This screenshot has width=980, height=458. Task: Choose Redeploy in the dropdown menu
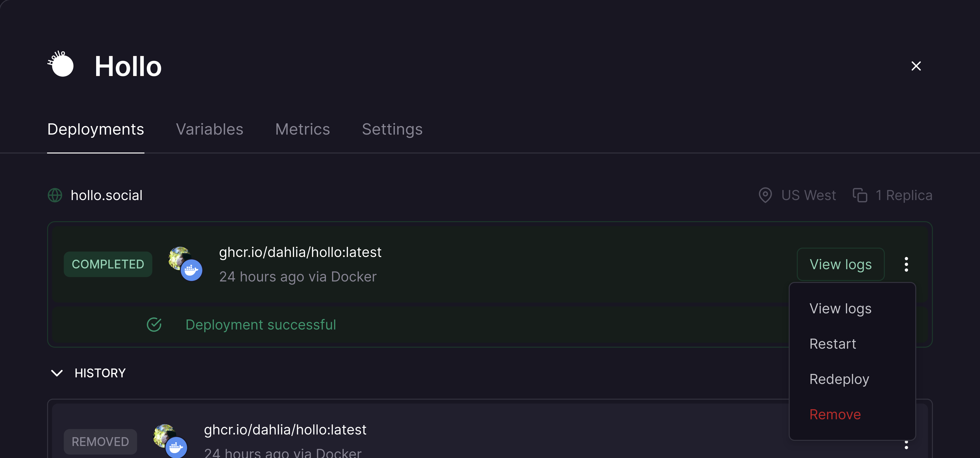click(x=839, y=379)
